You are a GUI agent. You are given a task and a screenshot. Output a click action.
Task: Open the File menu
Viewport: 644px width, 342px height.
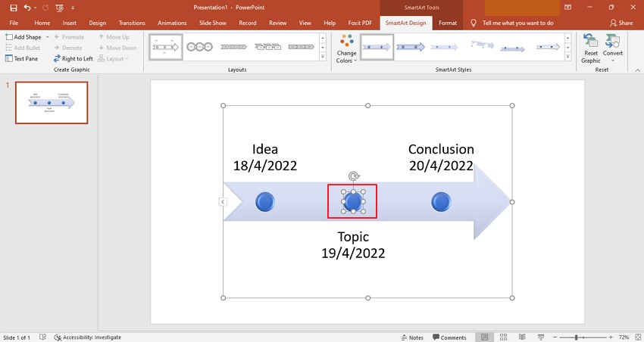click(x=14, y=23)
